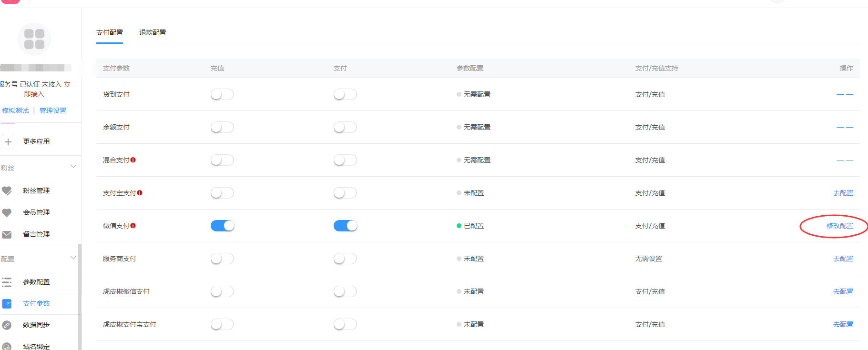Toggle 充值 switch for 货到支付
This screenshot has height=350, width=868.
click(x=222, y=94)
